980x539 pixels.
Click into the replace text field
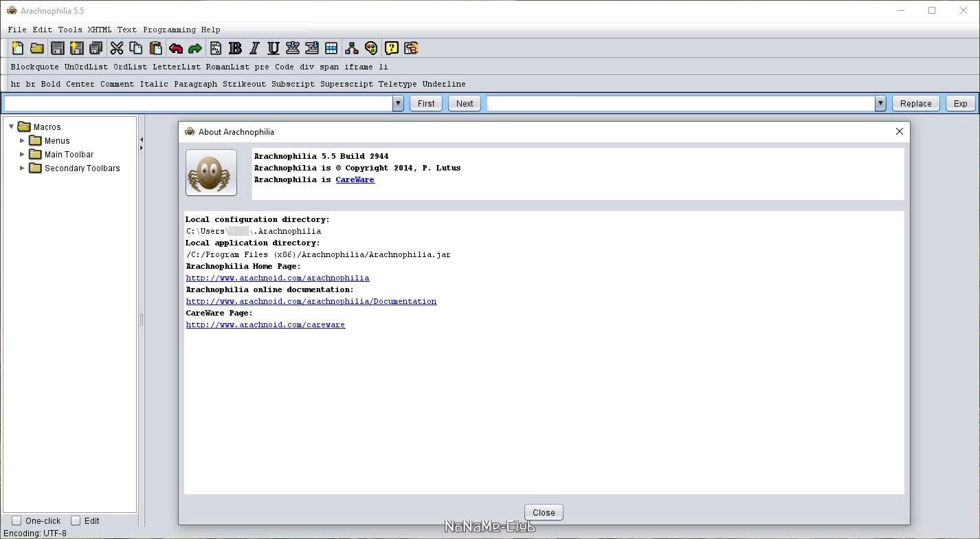[680, 103]
